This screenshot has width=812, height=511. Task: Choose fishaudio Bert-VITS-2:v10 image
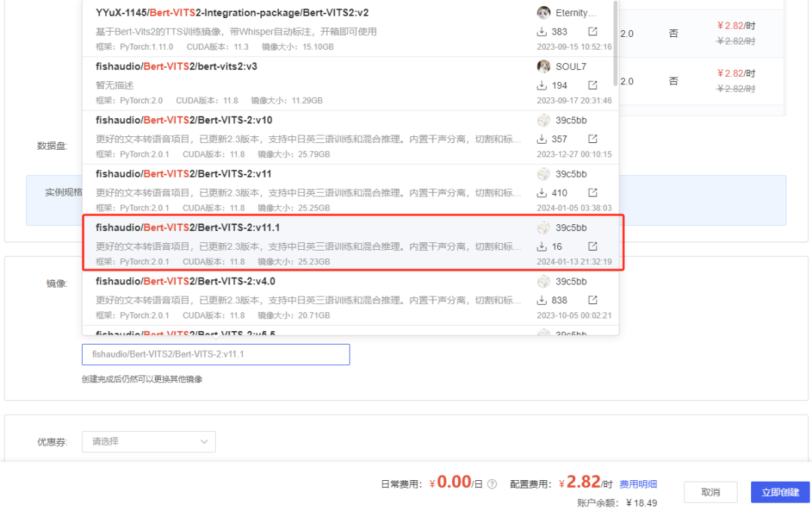point(350,137)
